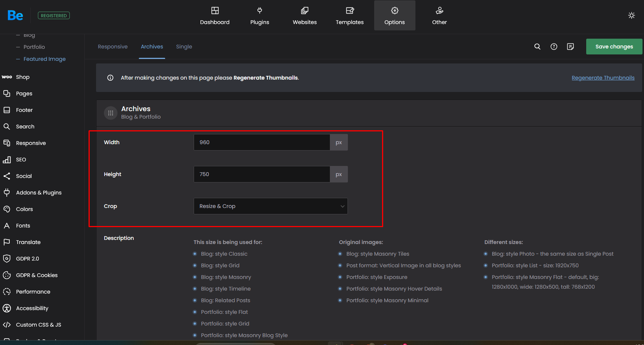The width and height of the screenshot is (644, 345).
Task: Open the notes icon beside Save changes
Action: (x=570, y=47)
